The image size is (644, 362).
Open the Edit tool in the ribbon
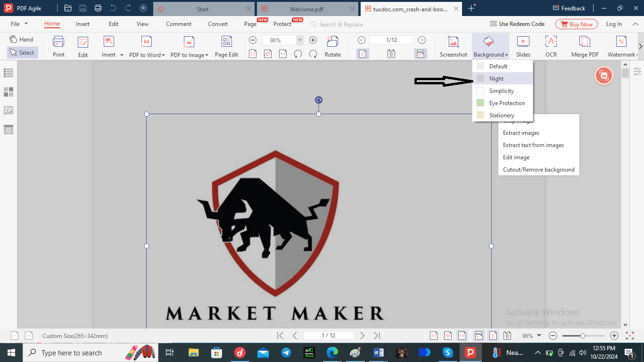(x=83, y=46)
